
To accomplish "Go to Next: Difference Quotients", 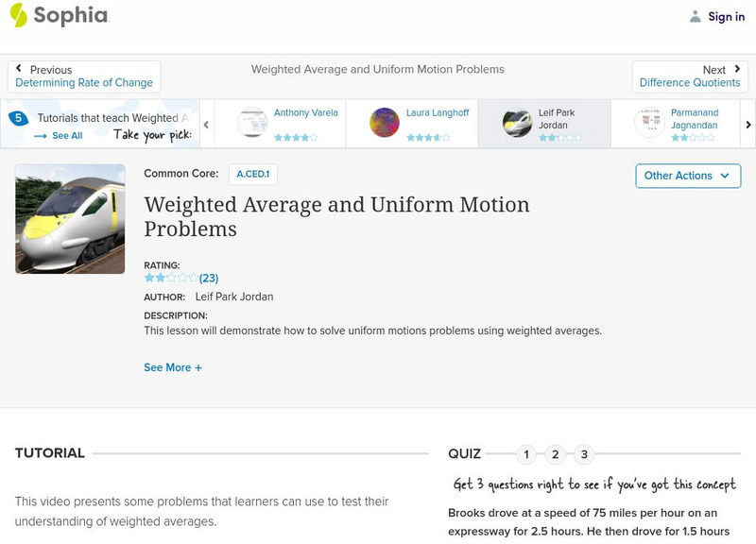I will [x=690, y=76].
